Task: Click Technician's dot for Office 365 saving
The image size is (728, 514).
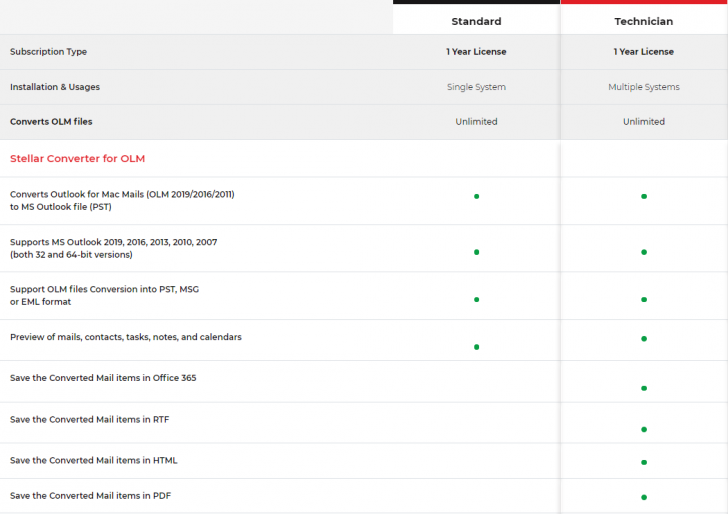Action: pyautogui.click(x=644, y=388)
